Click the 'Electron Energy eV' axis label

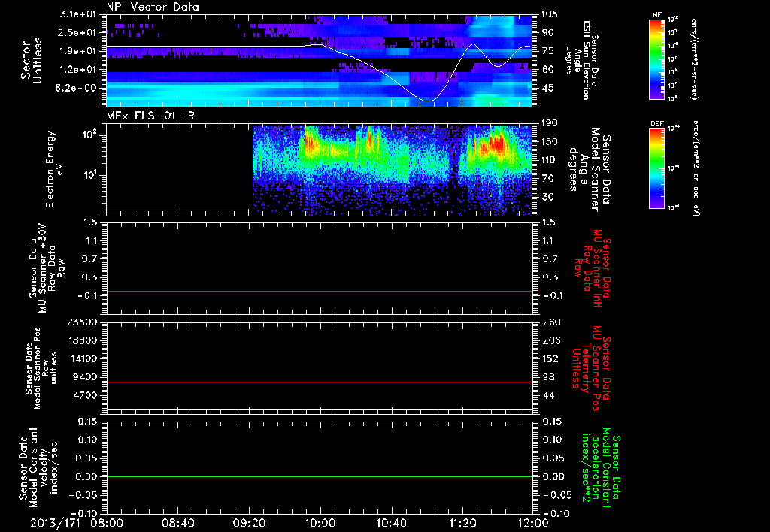(x=54, y=169)
